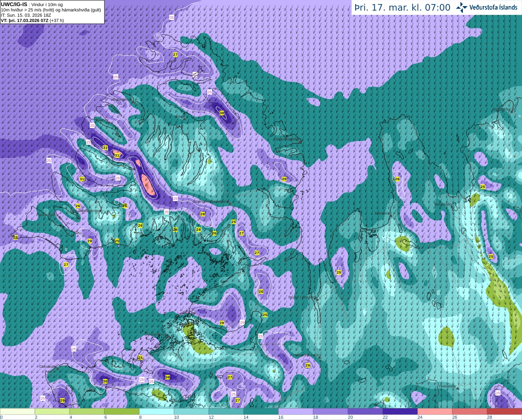Click the Holtavörðuheiði station label

click(x=306, y=355)
